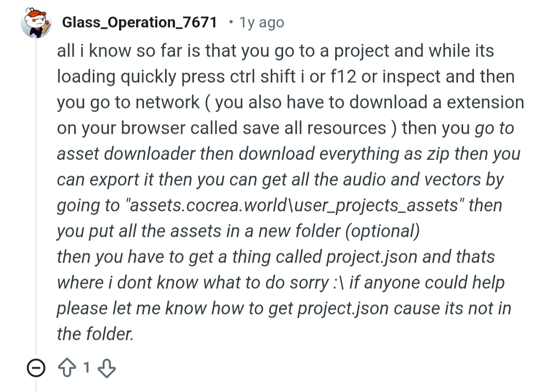
Task: Click the vote count number
Action: click(x=87, y=368)
